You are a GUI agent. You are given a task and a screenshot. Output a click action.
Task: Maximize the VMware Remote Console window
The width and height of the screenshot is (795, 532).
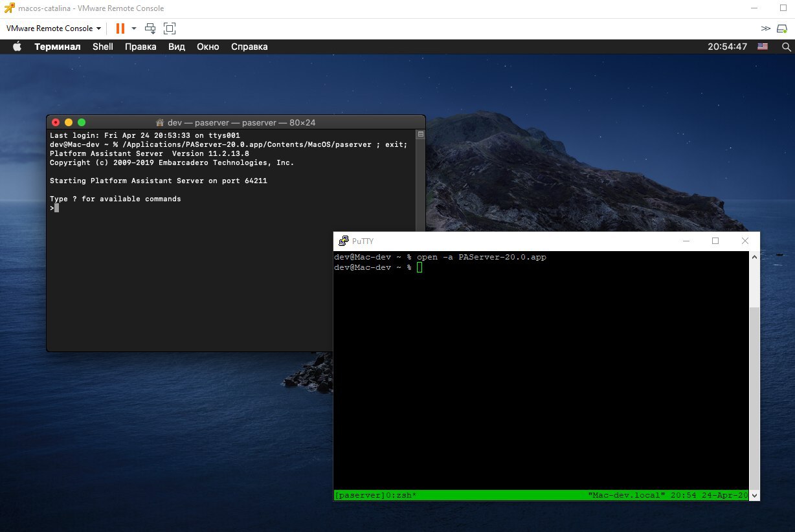pyautogui.click(x=783, y=8)
